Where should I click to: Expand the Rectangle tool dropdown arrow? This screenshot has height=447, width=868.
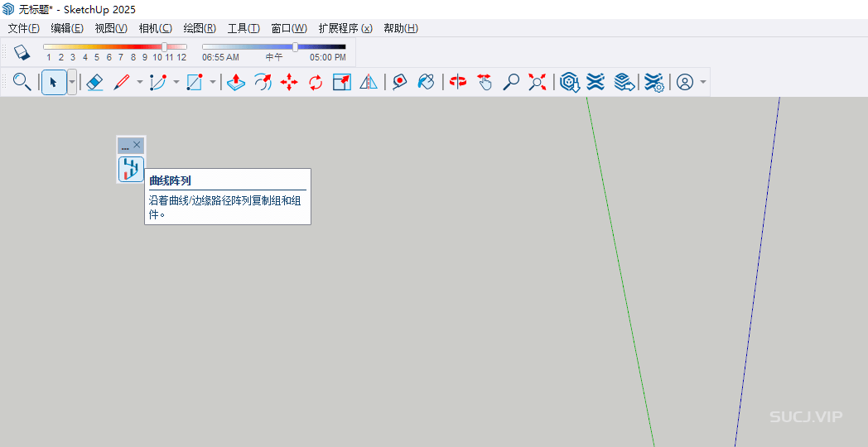[213, 83]
